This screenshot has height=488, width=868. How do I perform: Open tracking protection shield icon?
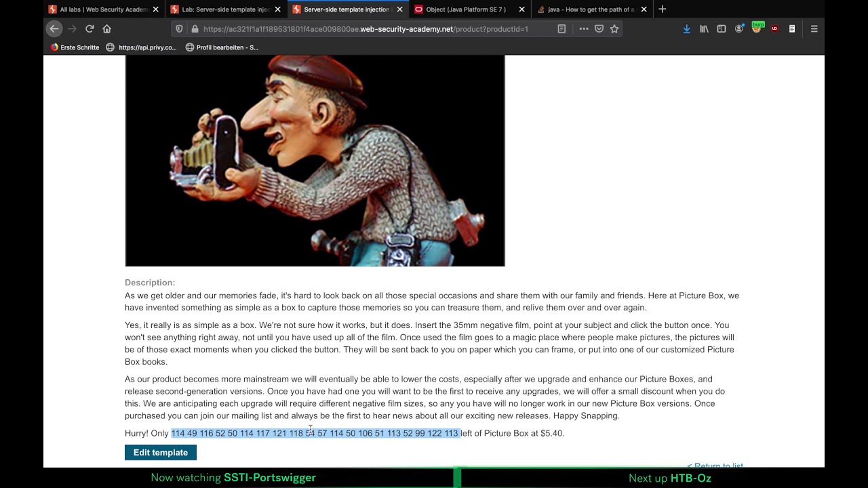point(179,29)
